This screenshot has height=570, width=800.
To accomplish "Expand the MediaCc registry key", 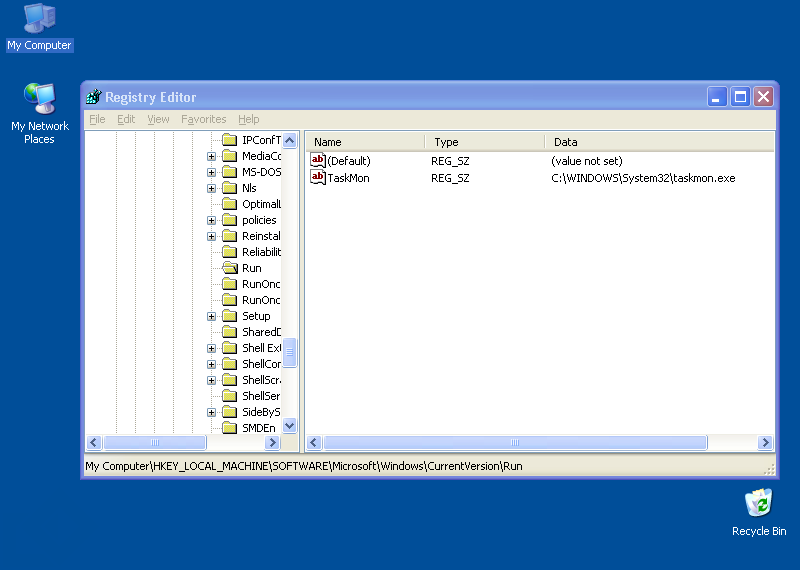I will [211, 156].
